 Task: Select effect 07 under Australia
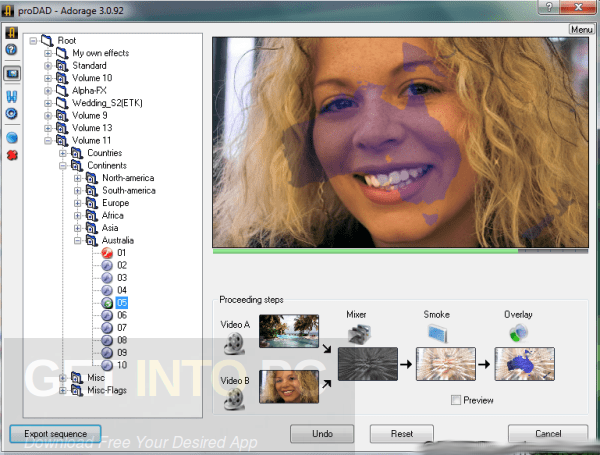click(122, 328)
